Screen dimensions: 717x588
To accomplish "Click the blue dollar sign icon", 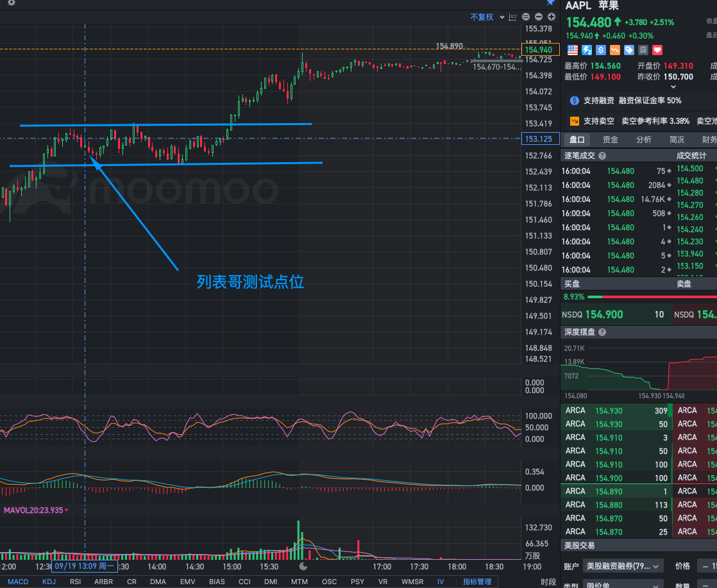I will tap(601, 50).
